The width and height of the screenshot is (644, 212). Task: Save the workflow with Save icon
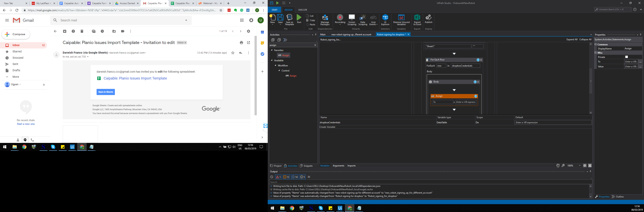pos(280,19)
